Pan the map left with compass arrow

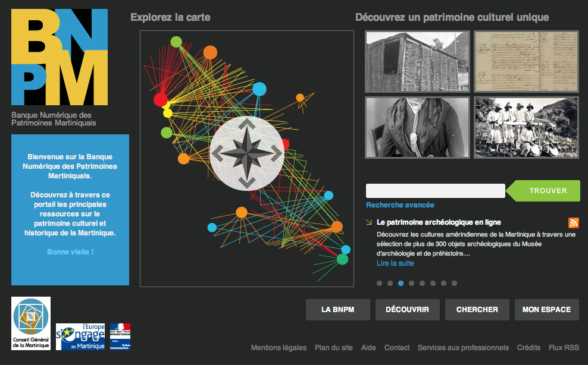pos(217,153)
